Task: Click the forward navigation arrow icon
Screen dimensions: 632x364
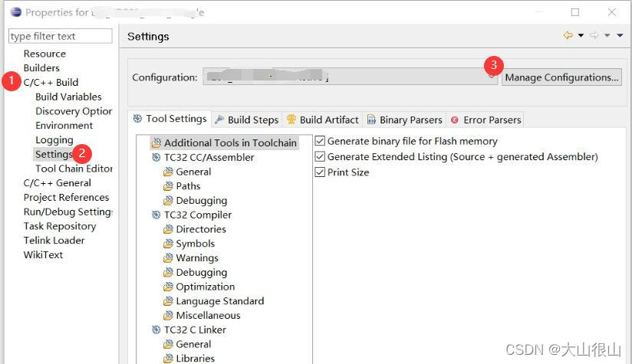Action: pyautogui.click(x=594, y=35)
